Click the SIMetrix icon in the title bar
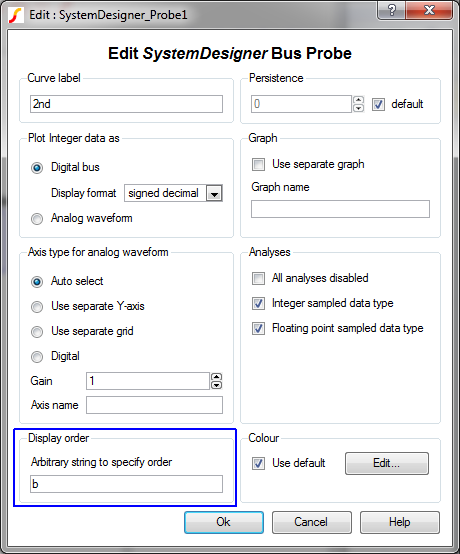The height and width of the screenshot is (554, 460). (x=16, y=15)
